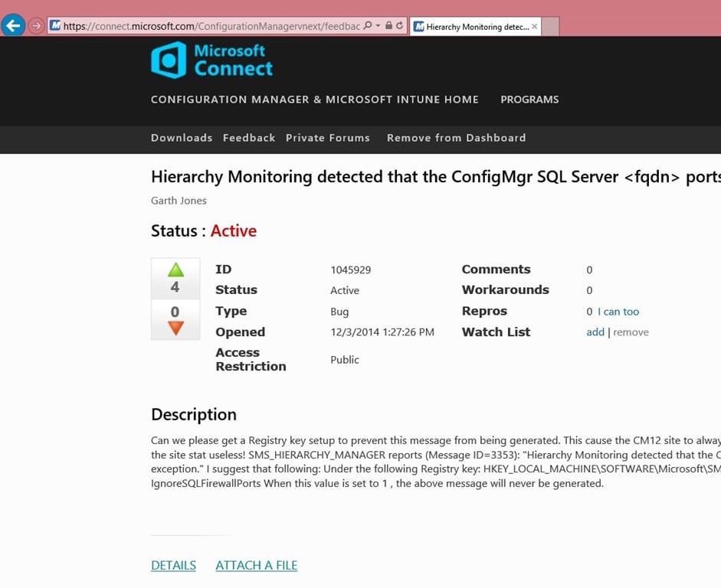Click the site favicon in address bar
Viewport: 721px width, 588px height.
tap(55, 26)
